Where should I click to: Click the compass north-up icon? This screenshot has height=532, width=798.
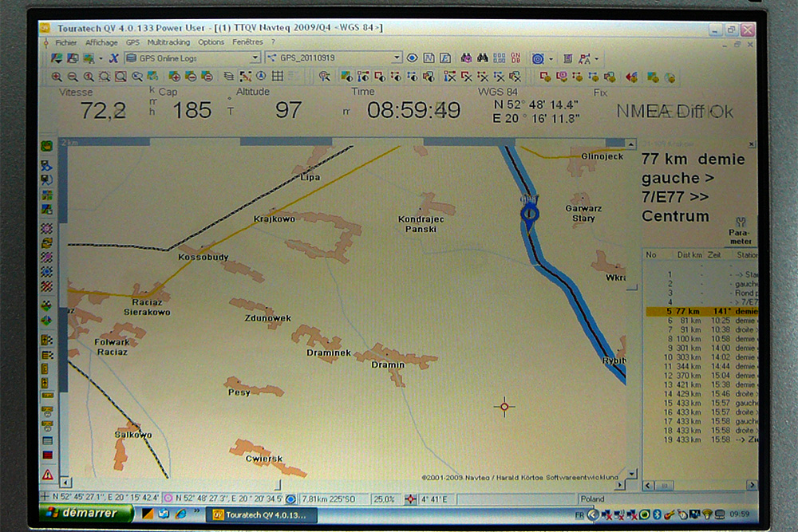(x=261, y=77)
